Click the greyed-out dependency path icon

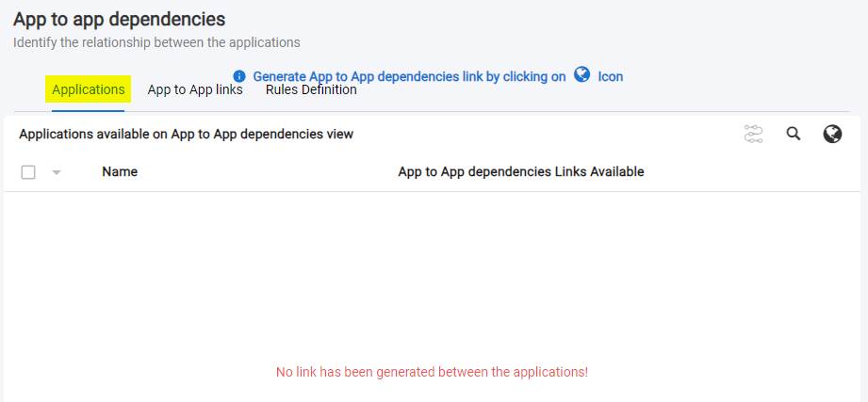pos(753,135)
